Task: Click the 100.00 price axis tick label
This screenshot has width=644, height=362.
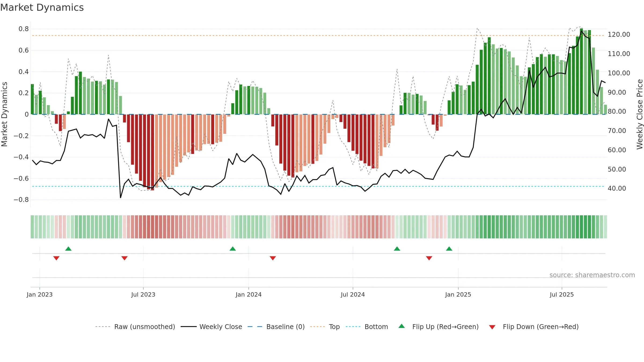Action: tap(619, 73)
